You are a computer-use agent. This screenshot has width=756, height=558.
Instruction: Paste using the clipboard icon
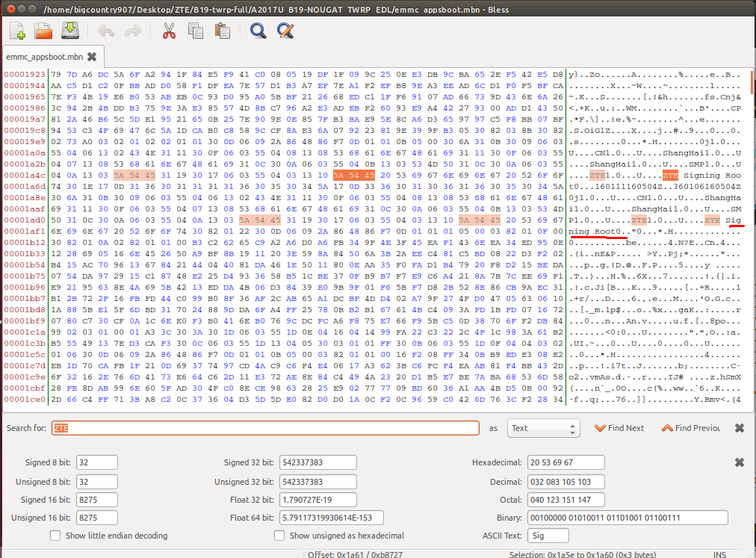[222, 31]
